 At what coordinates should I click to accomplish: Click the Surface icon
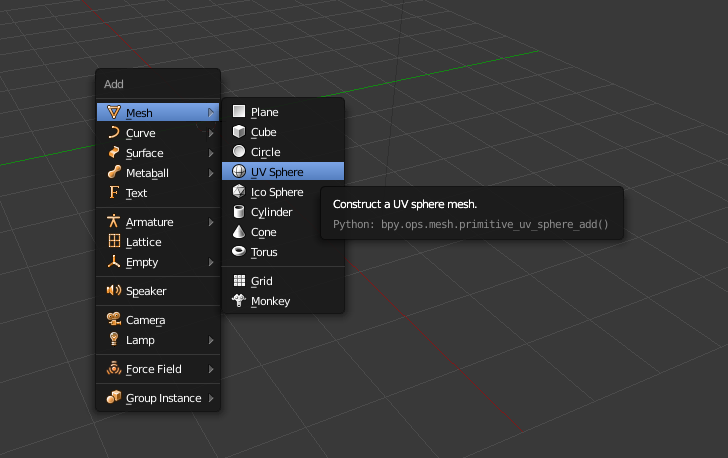114,152
